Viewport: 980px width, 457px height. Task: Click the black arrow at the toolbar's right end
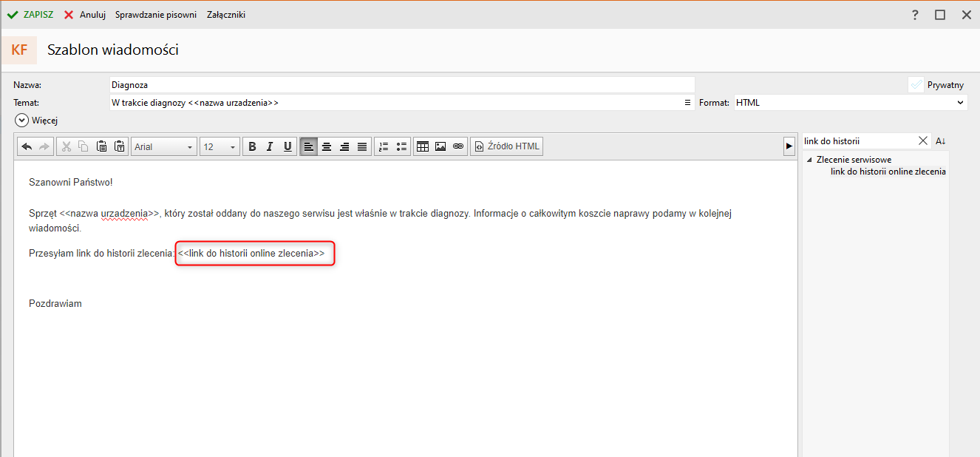click(789, 146)
